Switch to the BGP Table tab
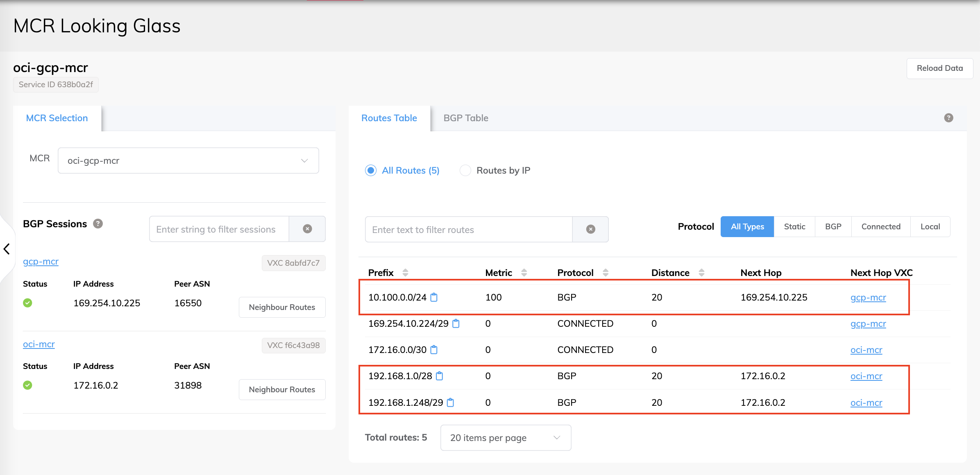980x475 pixels. click(x=465, y=118)
